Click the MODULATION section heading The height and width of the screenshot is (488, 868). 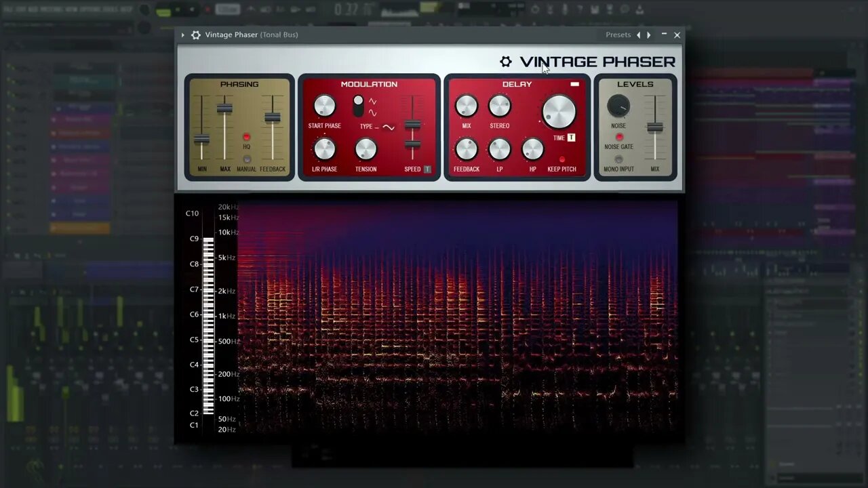pyautogui.click(x=369, y=84)
